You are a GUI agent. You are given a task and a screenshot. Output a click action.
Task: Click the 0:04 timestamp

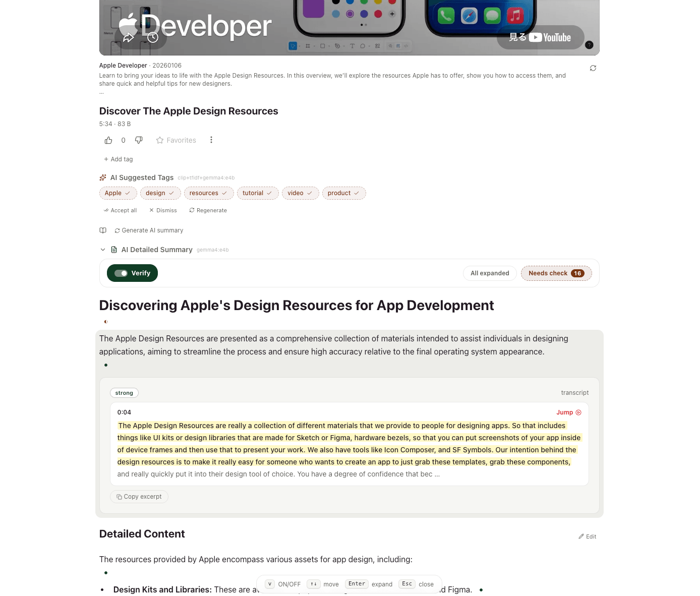click(x=124, y=412)
